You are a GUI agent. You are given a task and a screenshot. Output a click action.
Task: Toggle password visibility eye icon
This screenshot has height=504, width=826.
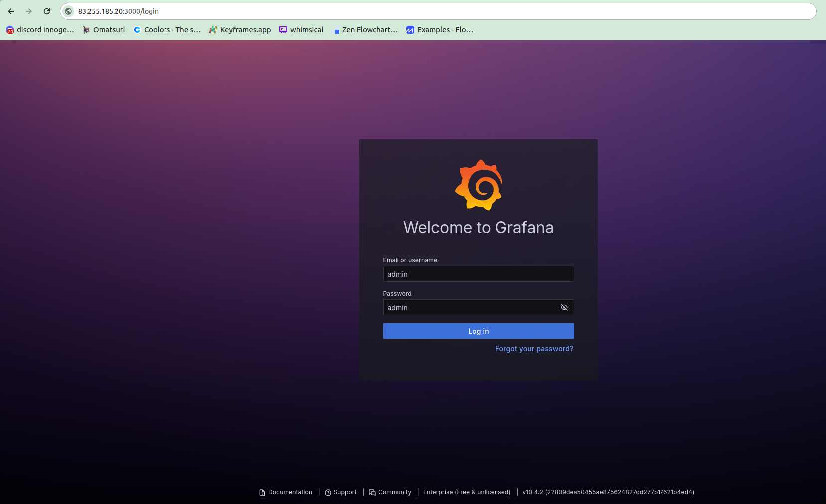564,307
